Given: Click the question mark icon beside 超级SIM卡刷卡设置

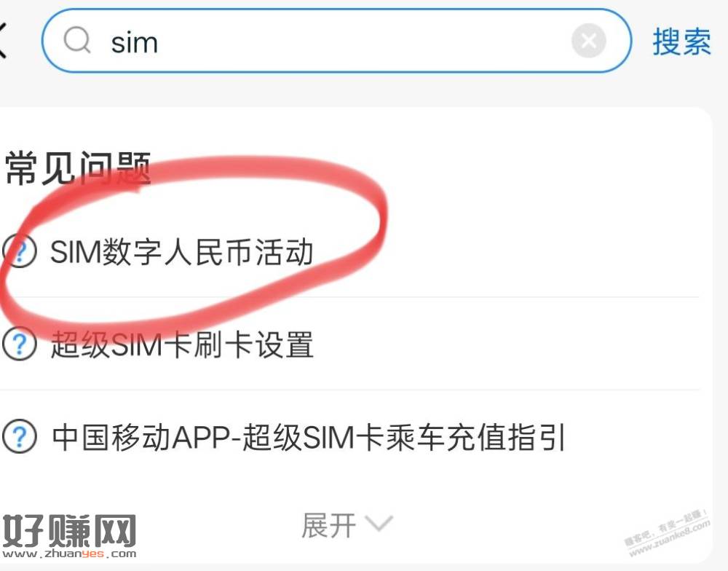Looking at the screenshot, I should [19, 344].
